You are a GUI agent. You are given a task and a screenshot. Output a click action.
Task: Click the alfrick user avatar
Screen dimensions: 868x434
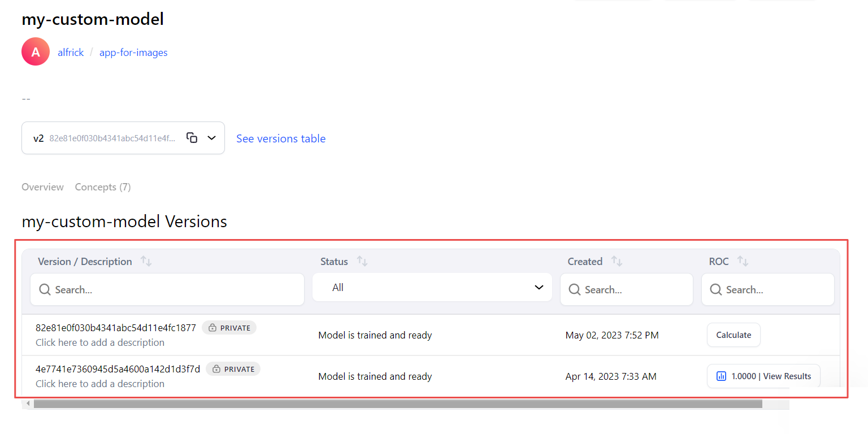(36, 52)
